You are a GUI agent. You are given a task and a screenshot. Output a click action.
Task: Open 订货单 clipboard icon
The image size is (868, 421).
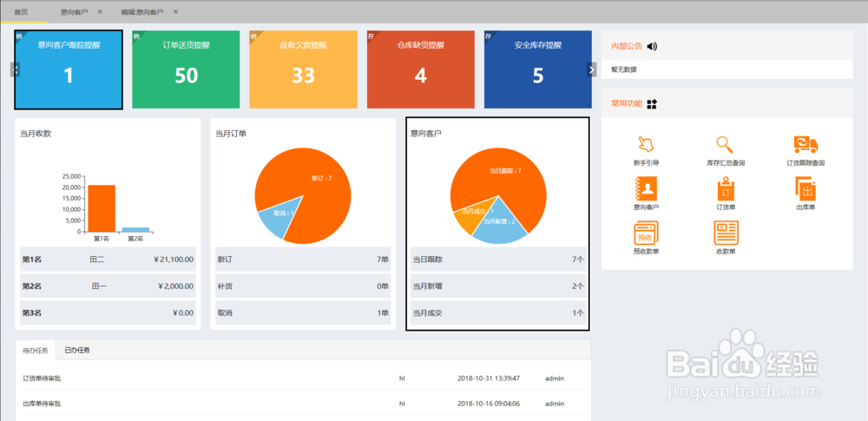click(x=725, y=188)
